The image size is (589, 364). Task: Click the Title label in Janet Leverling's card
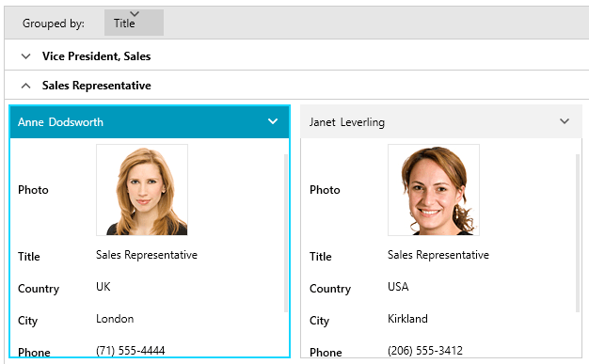pyautogui.click(x=321, y=257)
